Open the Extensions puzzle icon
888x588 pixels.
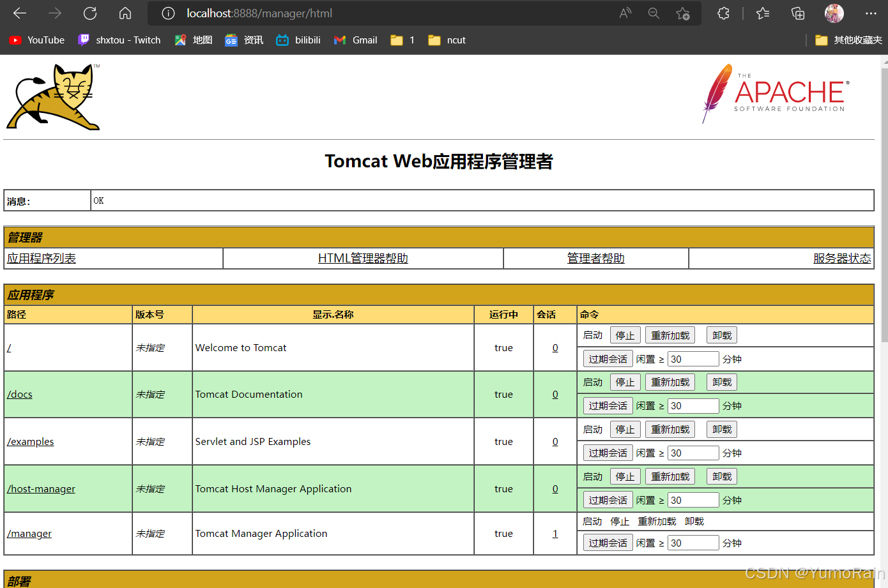point(723,13)
